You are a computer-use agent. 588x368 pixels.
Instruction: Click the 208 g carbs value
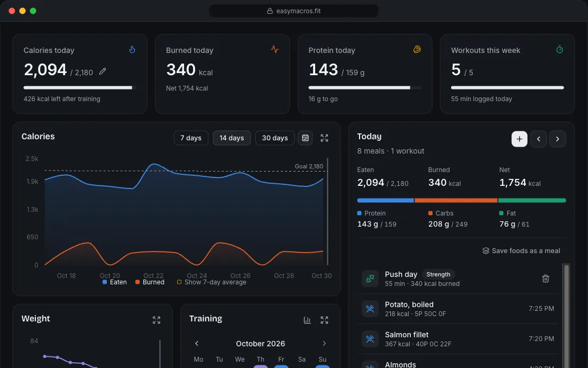click(438, 224)
